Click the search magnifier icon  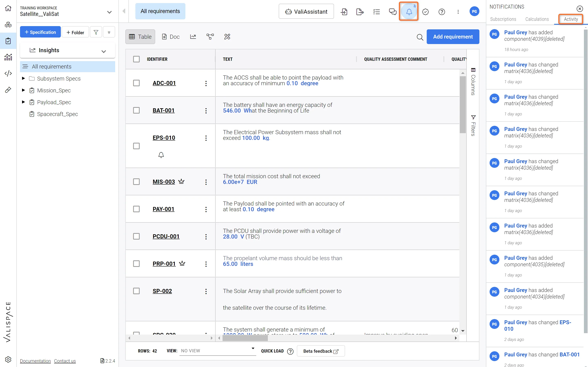[x=420, y=37]
